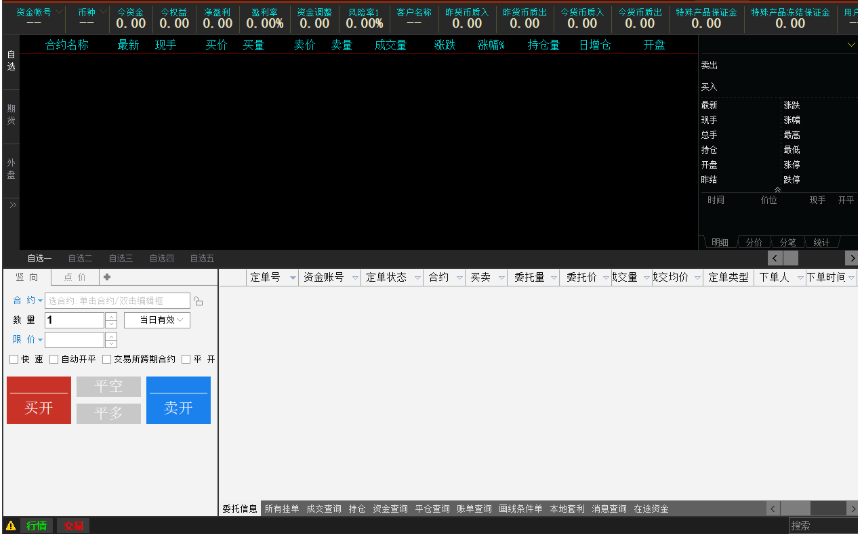Image resolution: width=858 pixels, height=534 pixels.
Task: Click the plus icon next to 点价 tab
Action: coord(107,277)
